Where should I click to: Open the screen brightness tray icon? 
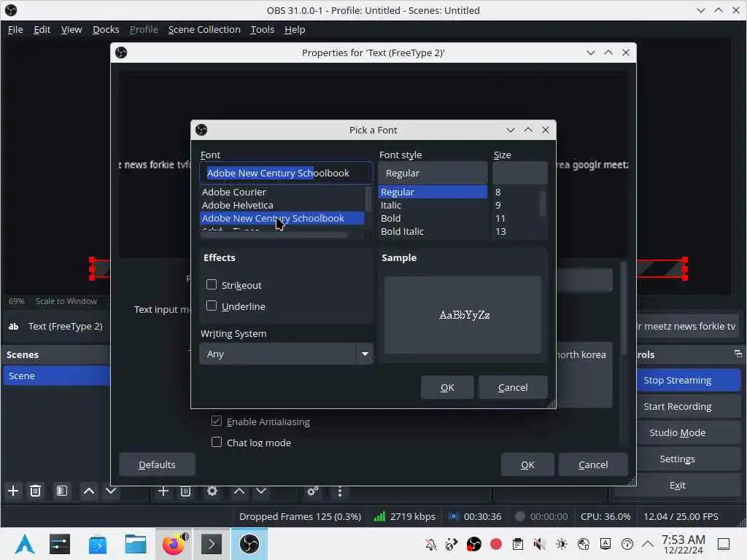pos(562,544)
